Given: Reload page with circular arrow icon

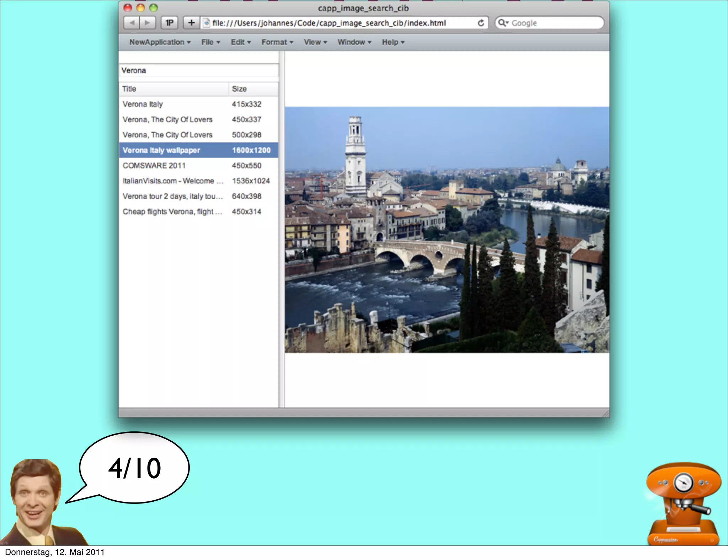Looking at the screenshot, I should [481, 23].
